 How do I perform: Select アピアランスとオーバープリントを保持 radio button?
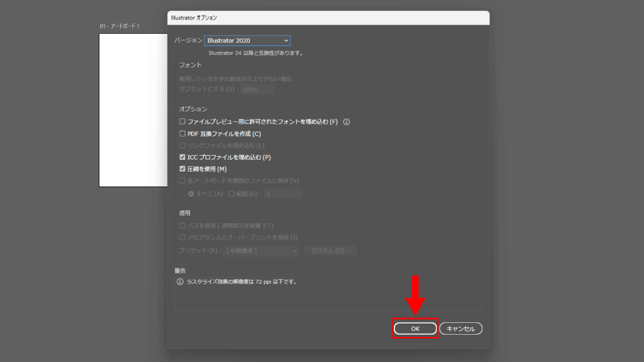[182, 237]
